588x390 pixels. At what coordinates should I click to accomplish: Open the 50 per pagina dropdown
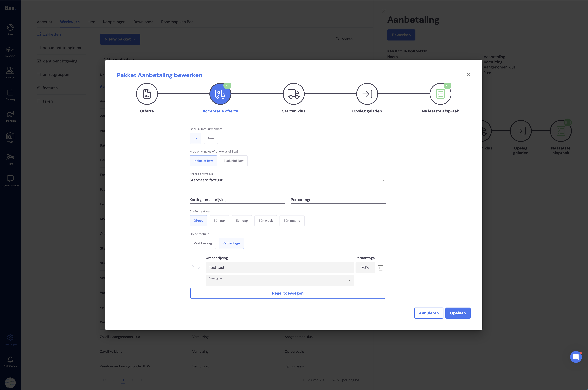click(x=335, y=380)
